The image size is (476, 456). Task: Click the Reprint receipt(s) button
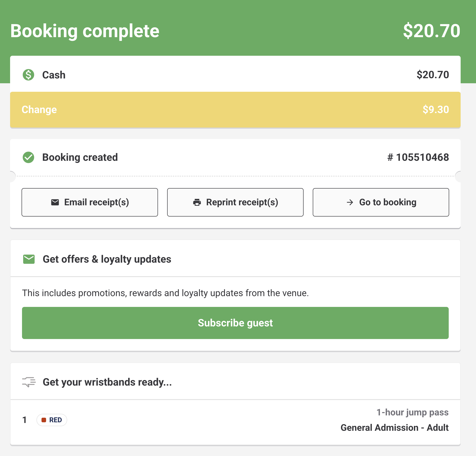235,202
